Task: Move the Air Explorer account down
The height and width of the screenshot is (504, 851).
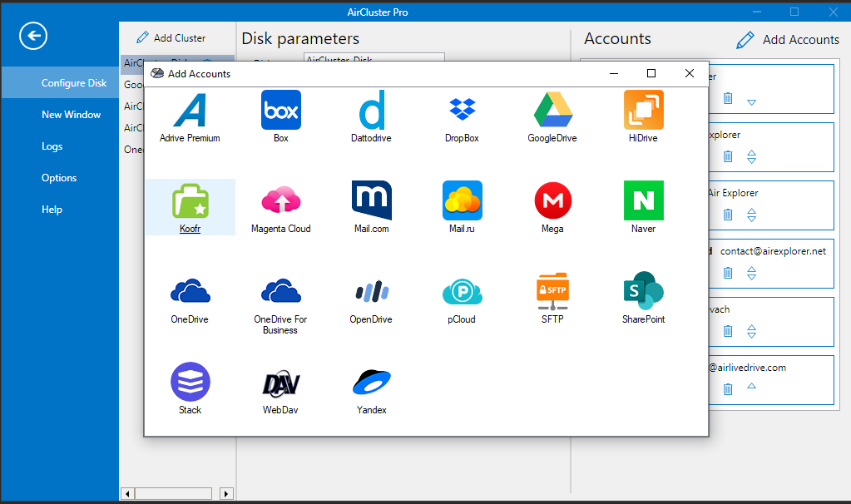Action: pos(752,220)
